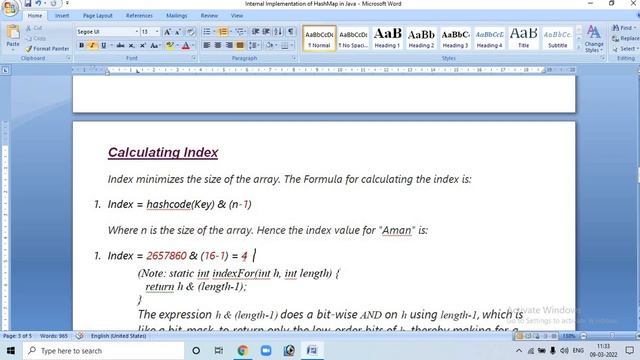The width and height of the screenshot is (640, 360).
Task: Switch to the Mailings tab
Action: point(176,16)
